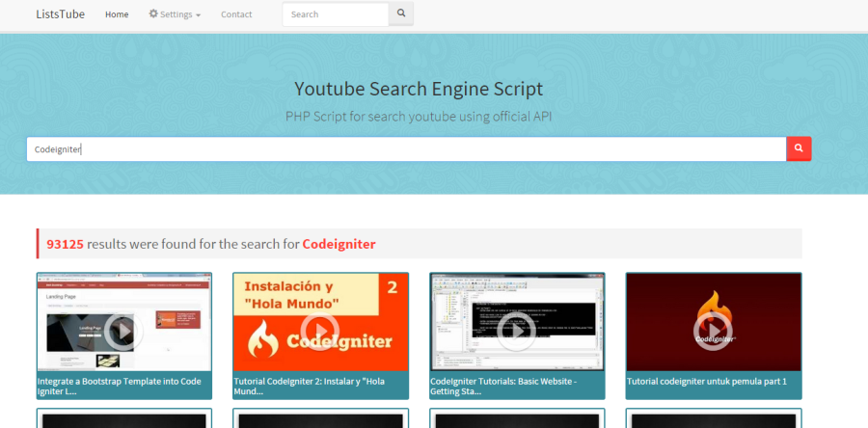Click "PHP Script for search youtube" subtitle
The height and width of the screenshot is (428, 868).
(x=419, y=117)
